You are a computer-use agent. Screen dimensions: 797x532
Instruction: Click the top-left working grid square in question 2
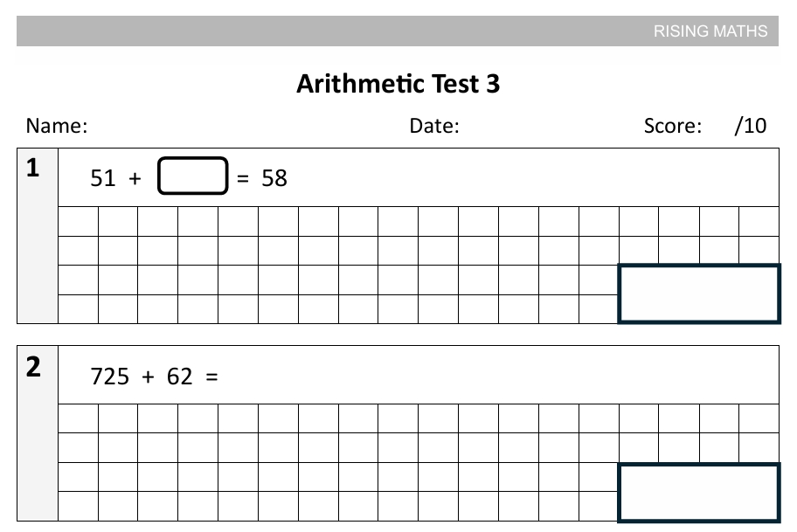[x=78, y=418]
